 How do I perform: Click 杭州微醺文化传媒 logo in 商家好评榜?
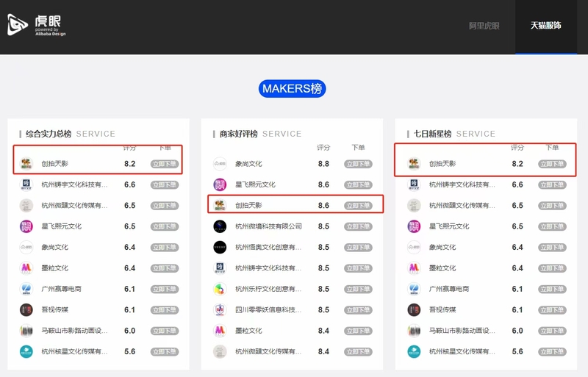[x=220, y=351]
